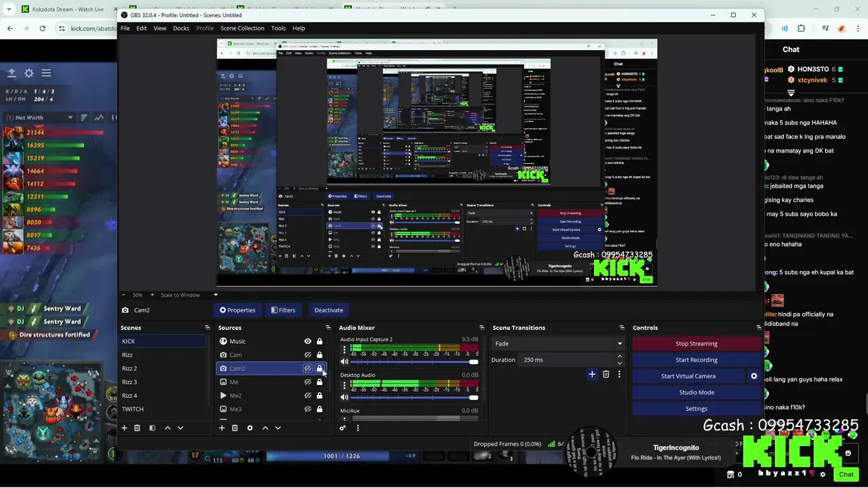868x488 pixels.
Task: Open Desktop Audio options menu dots
Action: click(344, 386)
